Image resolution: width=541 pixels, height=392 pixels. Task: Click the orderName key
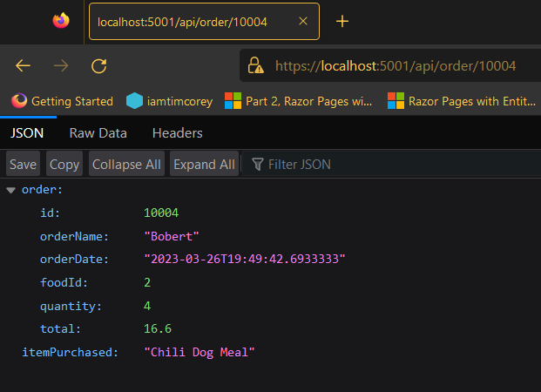coord(74,236)
